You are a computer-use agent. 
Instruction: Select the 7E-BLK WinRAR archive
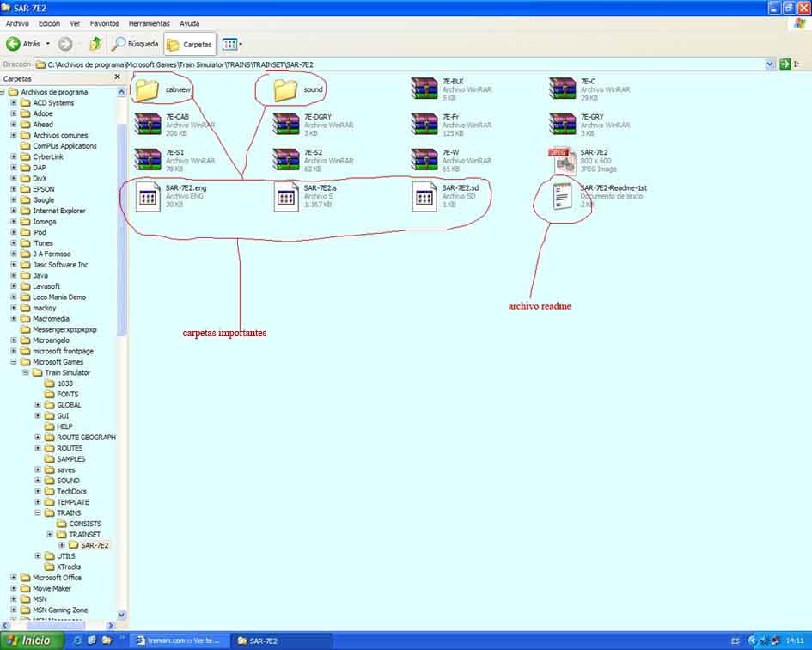(x=424, y=89)
